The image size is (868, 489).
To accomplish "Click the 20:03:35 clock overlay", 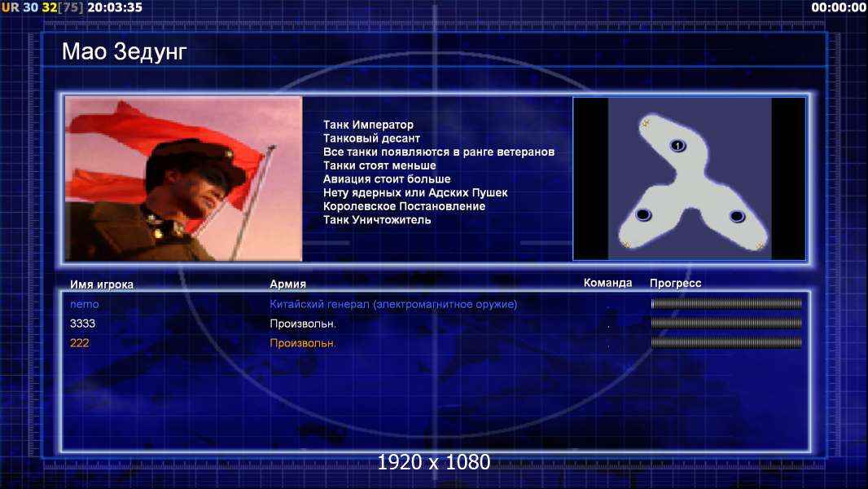I will [x=115, y=7].
